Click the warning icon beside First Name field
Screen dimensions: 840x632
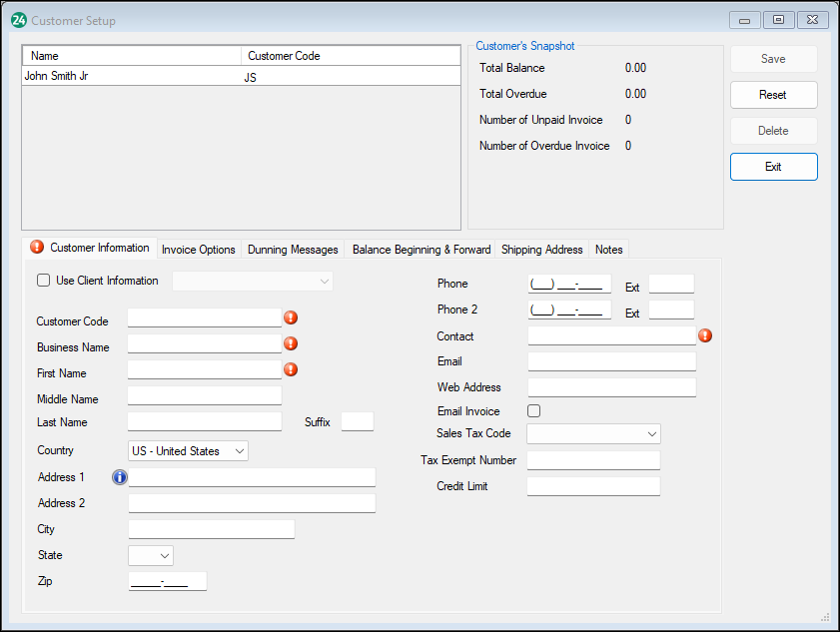tap(291, 368)
